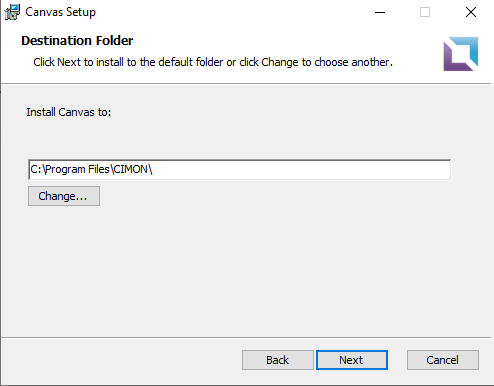This screenshot has width=494, height=386.
Task: Click the greyed-out maximize button
Action: coord(425,12)
